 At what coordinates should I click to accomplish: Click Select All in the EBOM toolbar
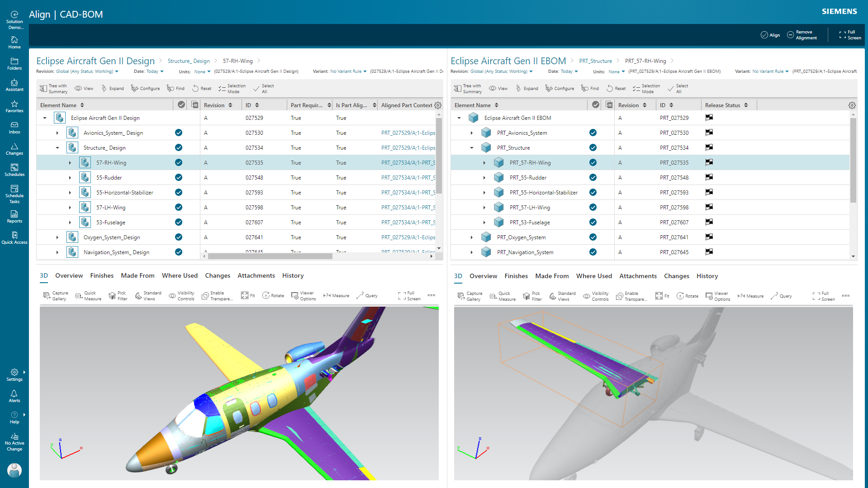678,88
